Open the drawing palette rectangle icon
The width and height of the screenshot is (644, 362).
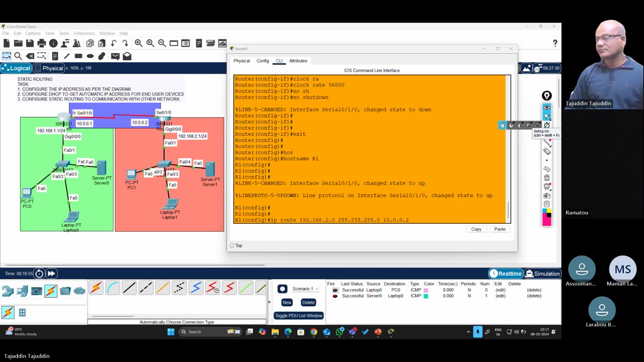click(x=174, y=43)
